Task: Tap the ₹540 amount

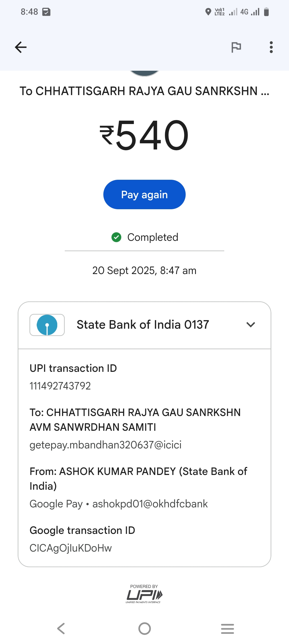Action: pyautogui.click(x=144, y=135)
